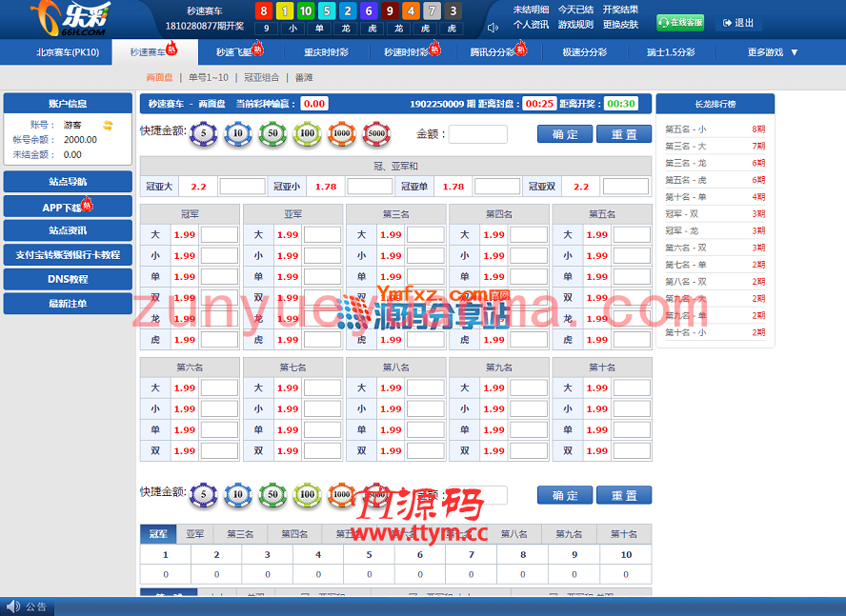Viewport: 846px width, 616px height.
Task: Pick the bottom row 50 chip
Action: (x=272, y=495)
